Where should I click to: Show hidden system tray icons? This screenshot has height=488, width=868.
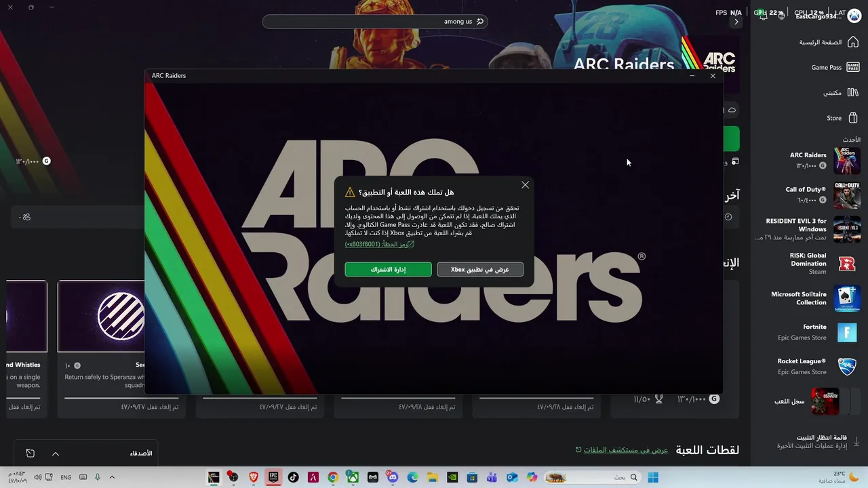[112, 477]
